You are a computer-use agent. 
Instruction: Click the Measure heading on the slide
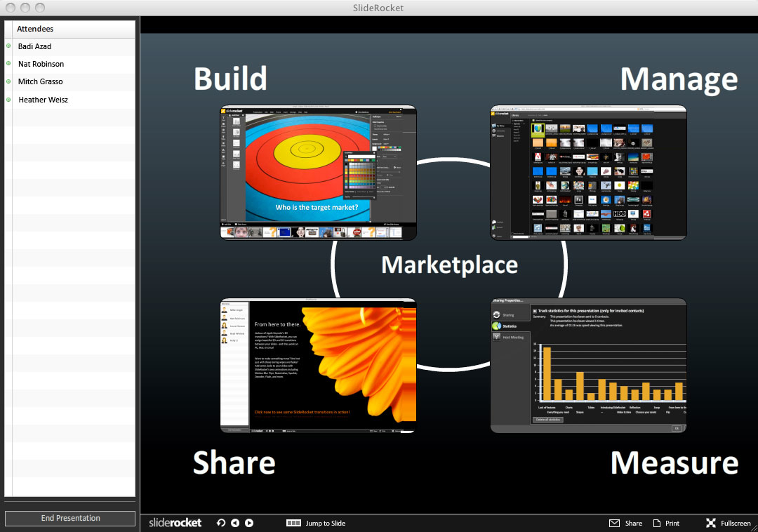[674, 463]
